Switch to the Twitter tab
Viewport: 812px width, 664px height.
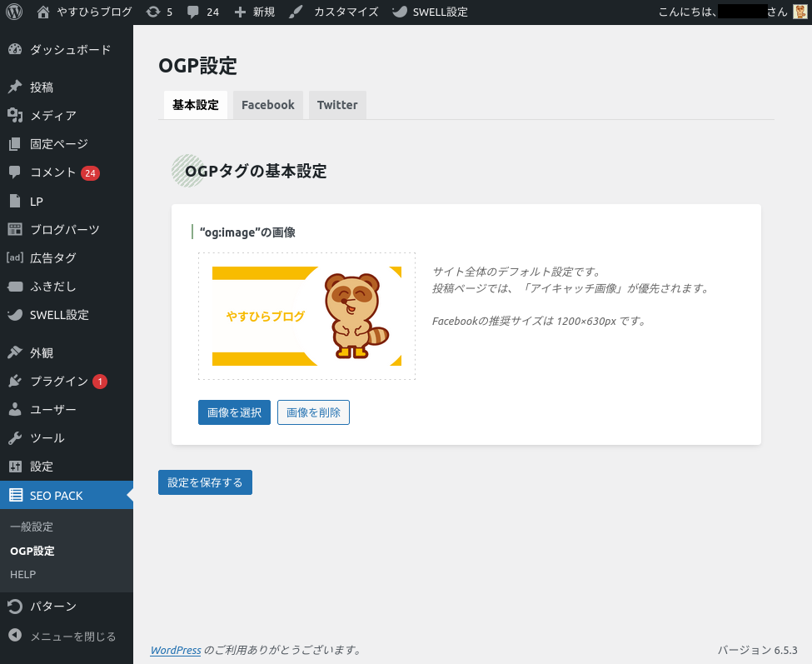point(337,105)
